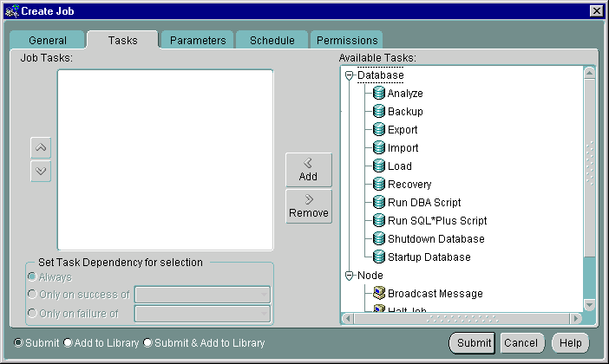Screen dimensions: 609x364
Task: Click the Broadcast Message node icon
Action: coord(379,293)
